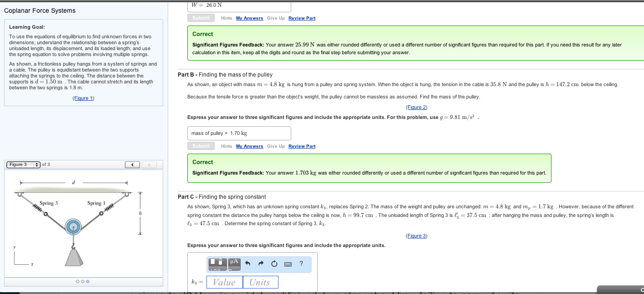This screenshot has width=644, height=294.
Task: Click Give Up in Part B
Action: pyautogui.click(x=276, y=146)
